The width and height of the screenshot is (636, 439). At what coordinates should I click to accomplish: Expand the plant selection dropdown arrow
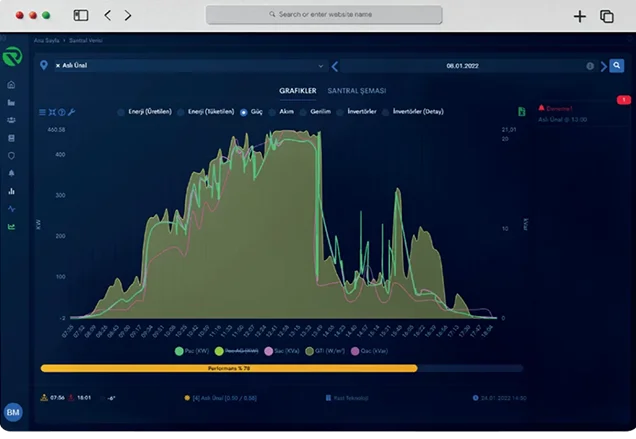pyautogui.click(x=320, y=66)
